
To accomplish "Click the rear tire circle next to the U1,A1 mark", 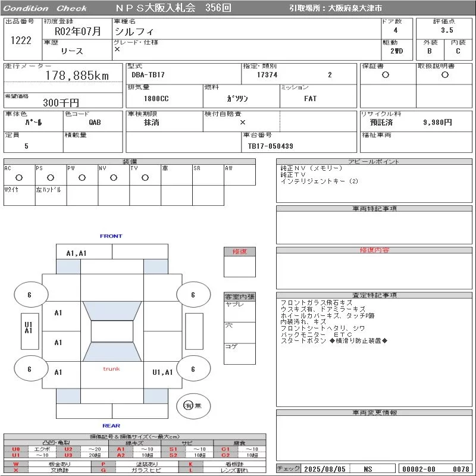I will [x=193, y=369].
